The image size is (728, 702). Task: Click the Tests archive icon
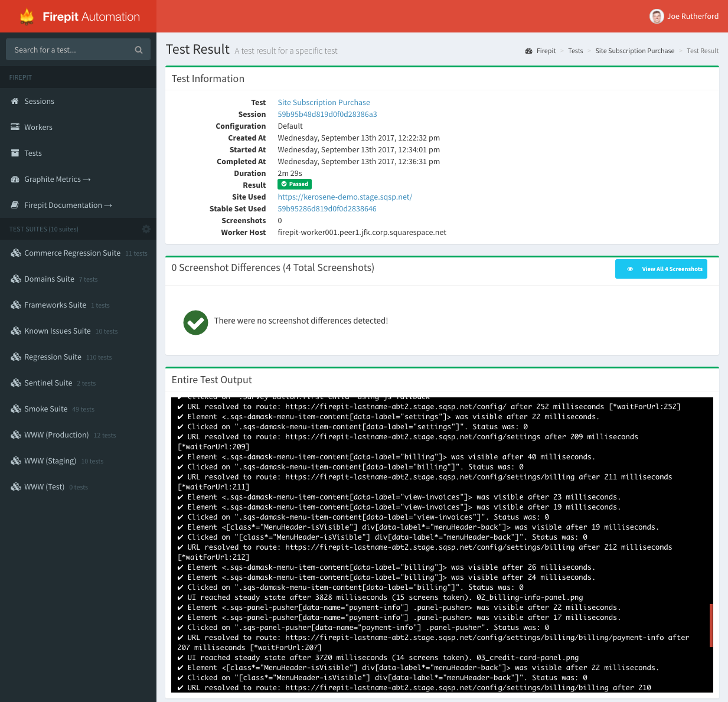[x=15, y=154]
